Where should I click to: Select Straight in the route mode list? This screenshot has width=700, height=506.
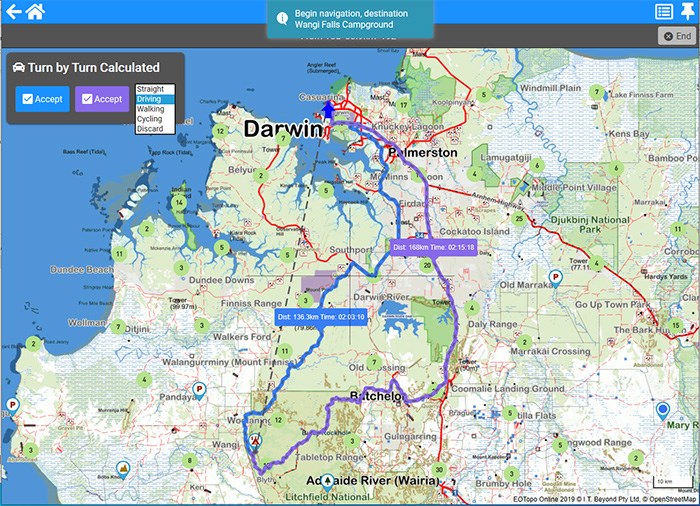pyautogui.click(x=150, y=90)
